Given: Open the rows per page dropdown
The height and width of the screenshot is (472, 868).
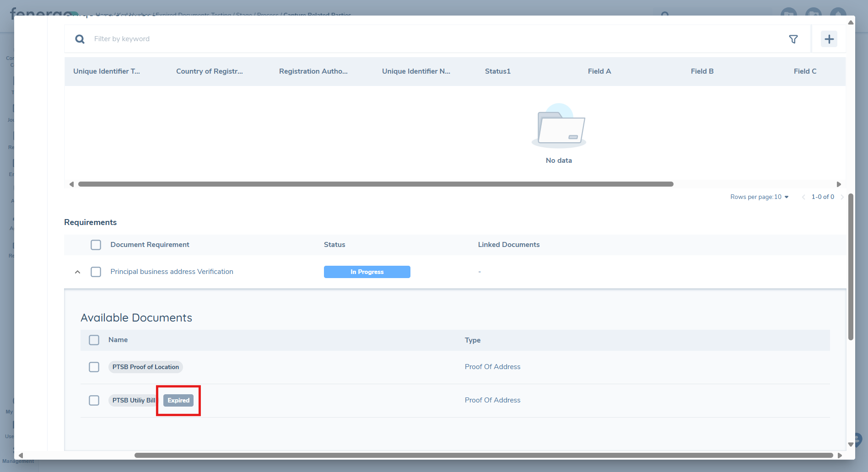Looking at the screenshot, I should pos(786,197).
